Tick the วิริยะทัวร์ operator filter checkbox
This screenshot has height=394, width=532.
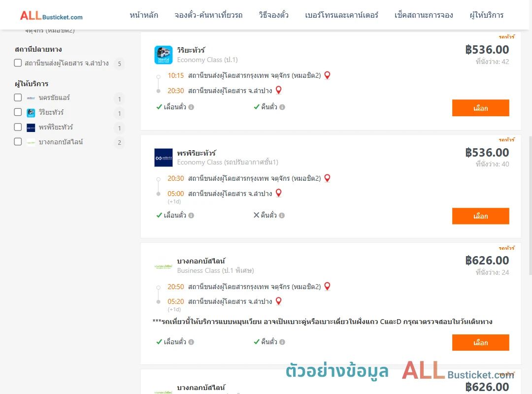pyautogui.click(x=18, y=112)
